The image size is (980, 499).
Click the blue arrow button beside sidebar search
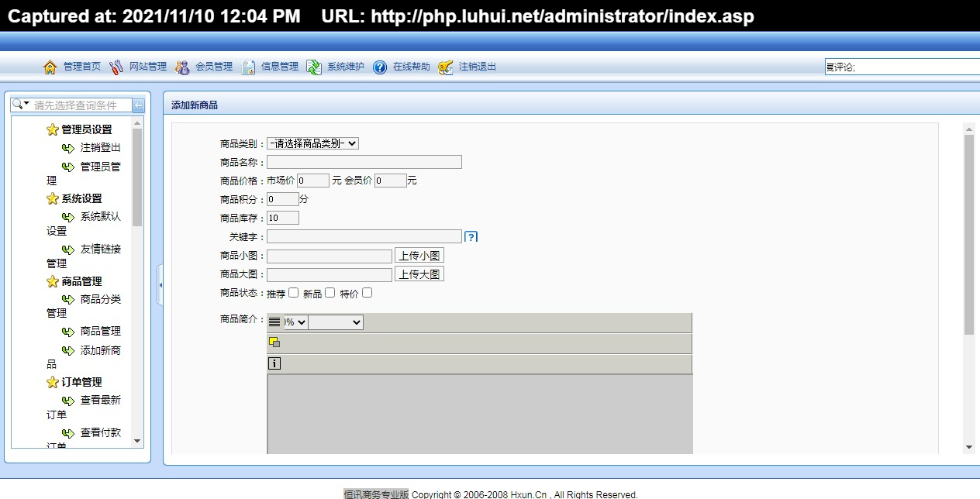[x=139, y=105]
